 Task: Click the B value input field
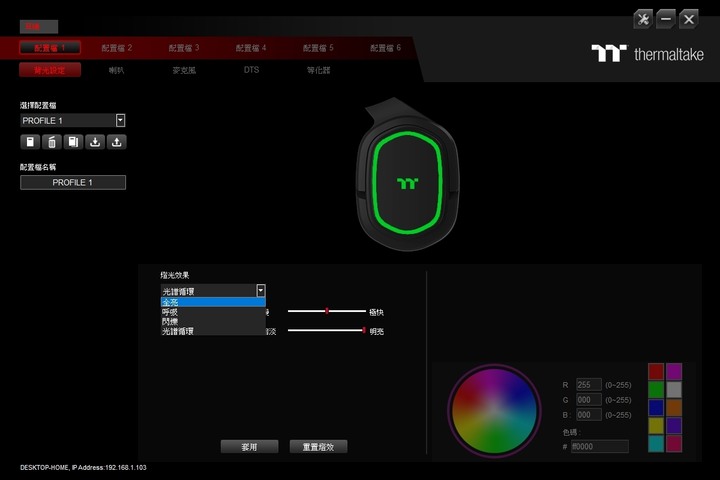pyautogui.click(x=589, y=415)
